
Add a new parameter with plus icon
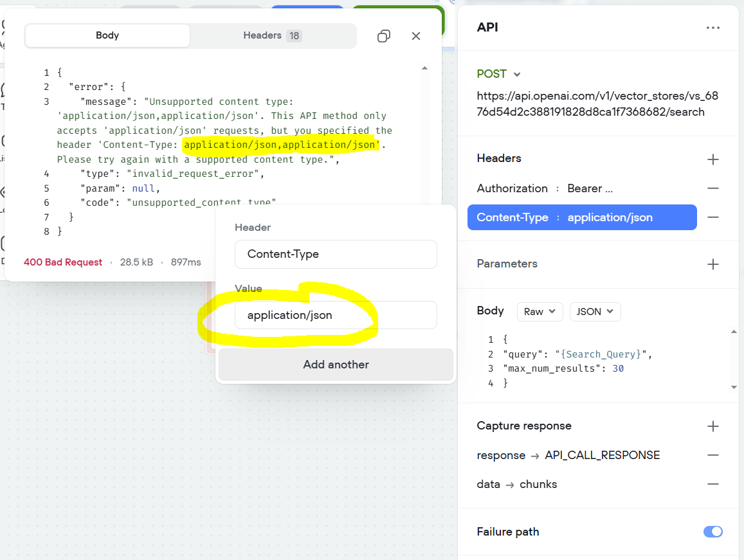[x=712, y=264]
